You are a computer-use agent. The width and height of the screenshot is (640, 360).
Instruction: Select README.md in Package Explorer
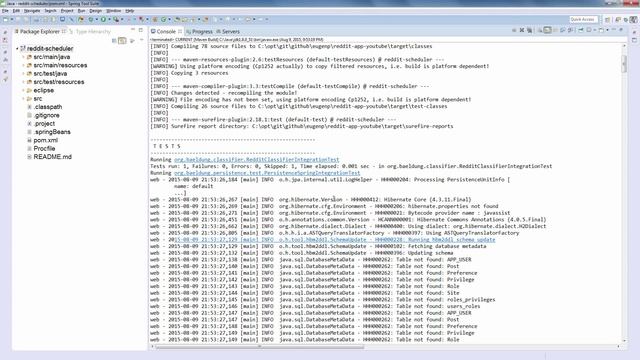52,157
